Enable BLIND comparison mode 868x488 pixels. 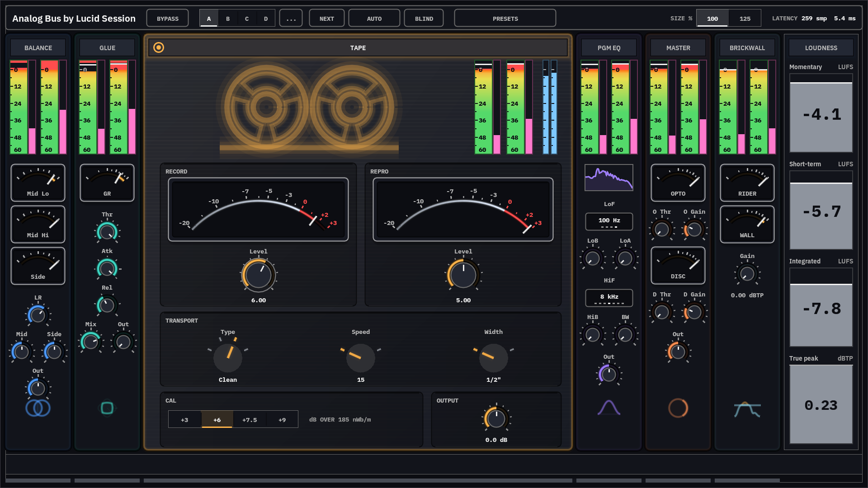[424, 19]
